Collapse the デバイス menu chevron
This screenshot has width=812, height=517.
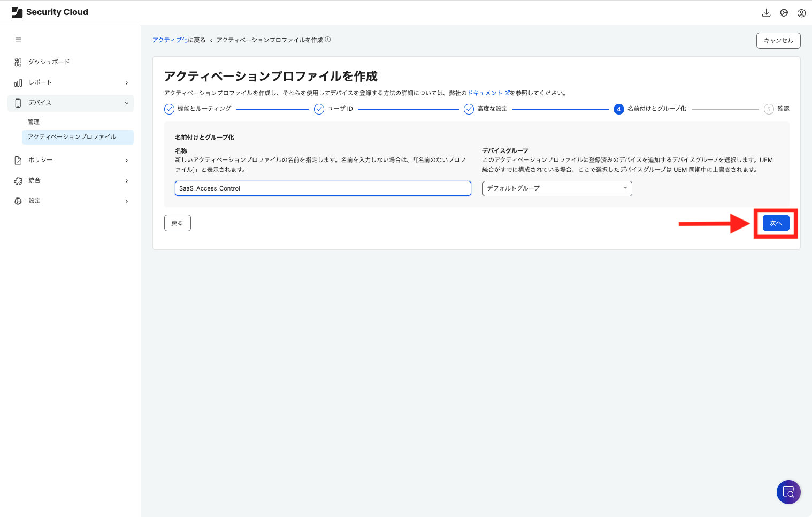(127, 103)
